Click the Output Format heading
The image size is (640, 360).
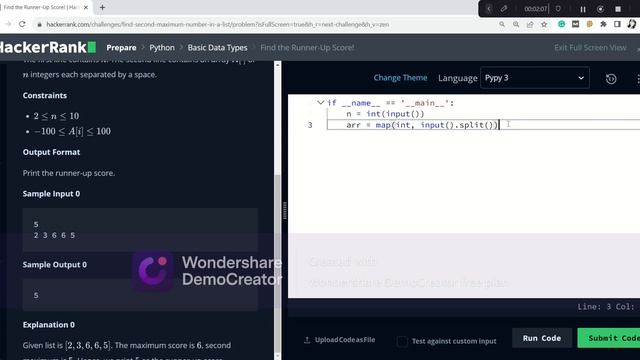(51, 152)
